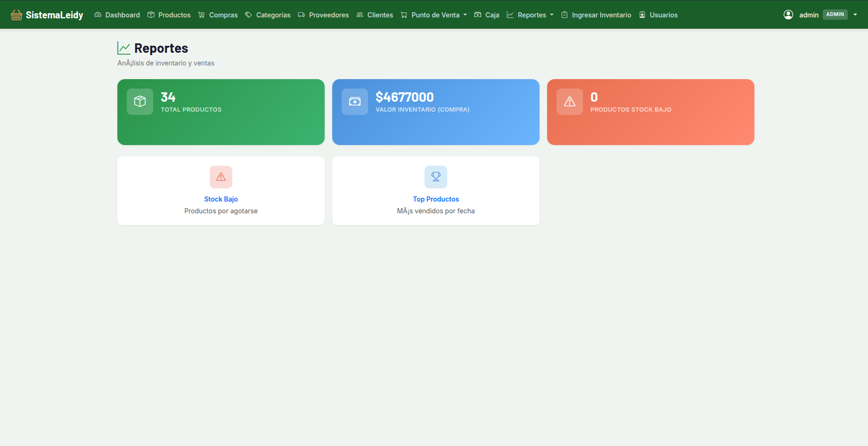Open the Stock Bajo report link
Image resolution: width=868 pixels, height=446 pixels.
point(221,199)
